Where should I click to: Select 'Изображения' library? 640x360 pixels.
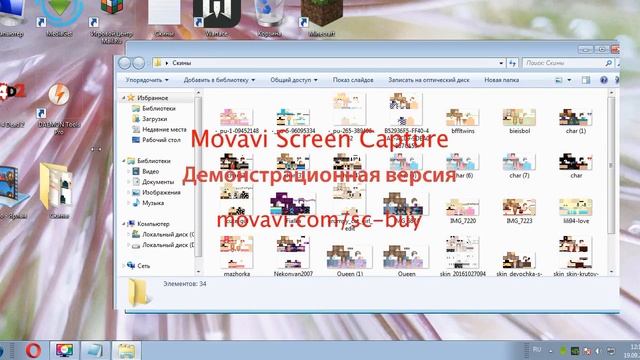pos(161,192)
